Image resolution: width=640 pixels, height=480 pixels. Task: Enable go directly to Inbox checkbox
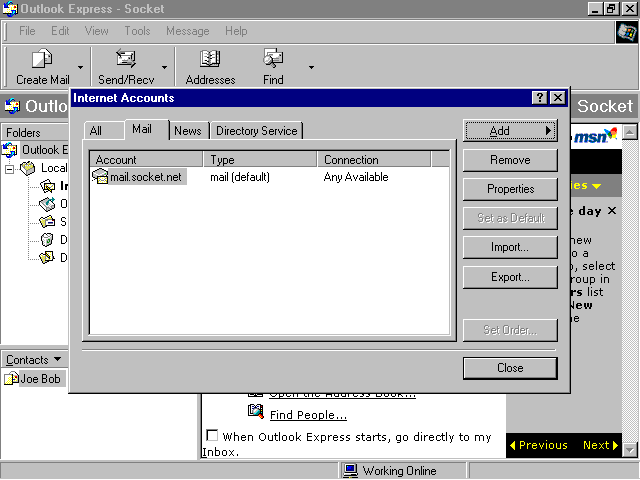212,436
